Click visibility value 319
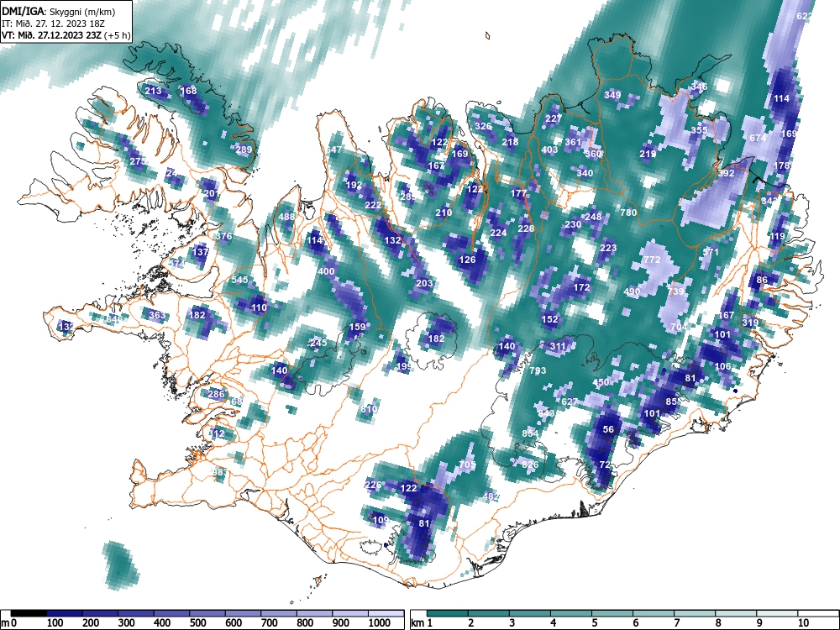Viewport: 840px width, 630px height. coord(750,322)
